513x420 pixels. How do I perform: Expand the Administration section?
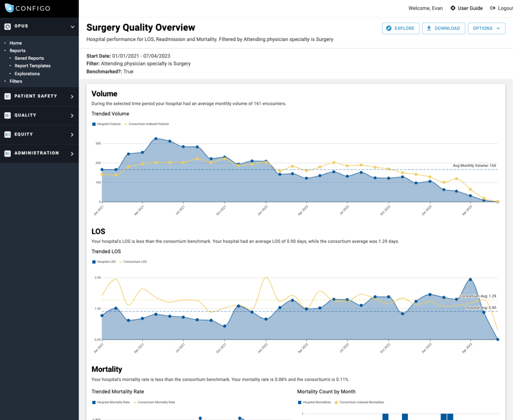pos(73,153)
